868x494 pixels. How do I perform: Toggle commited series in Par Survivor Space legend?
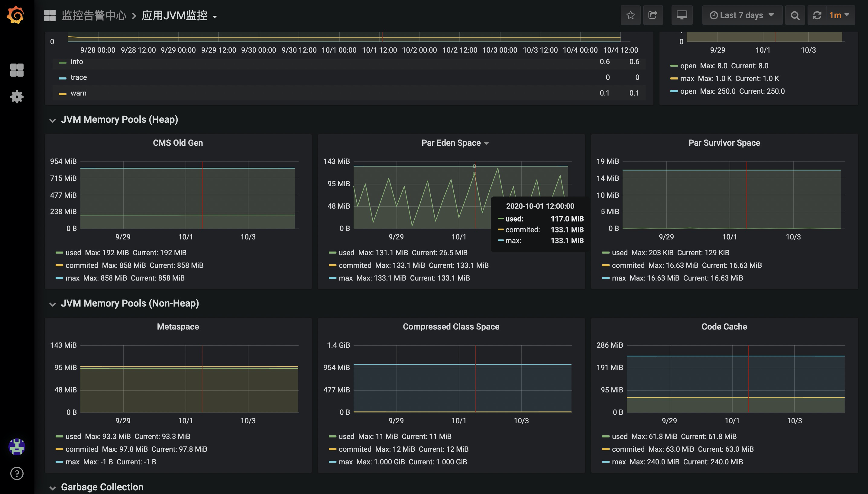pyautogui.click(x=628, y=265)
